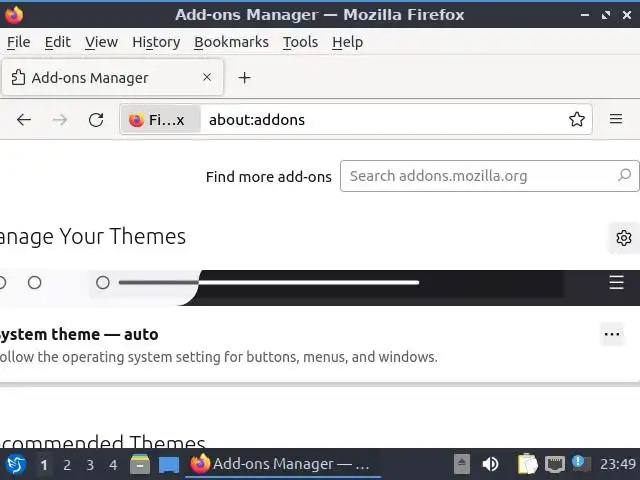Open the Help menu
The width and height of the screenshot is (640, 480).
347,42
